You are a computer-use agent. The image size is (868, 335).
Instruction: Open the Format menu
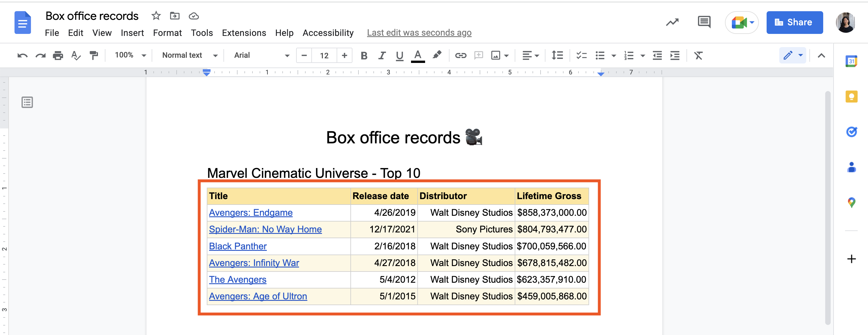167,32
